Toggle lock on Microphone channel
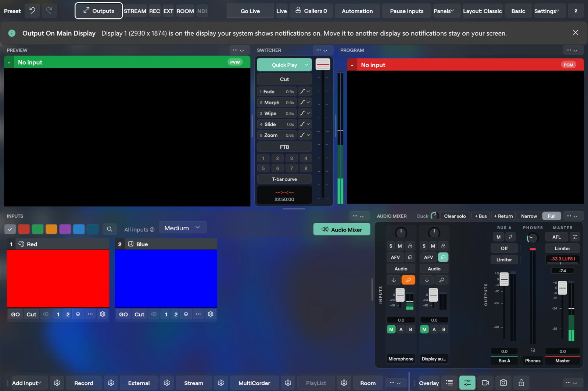 tap(410, 246)
